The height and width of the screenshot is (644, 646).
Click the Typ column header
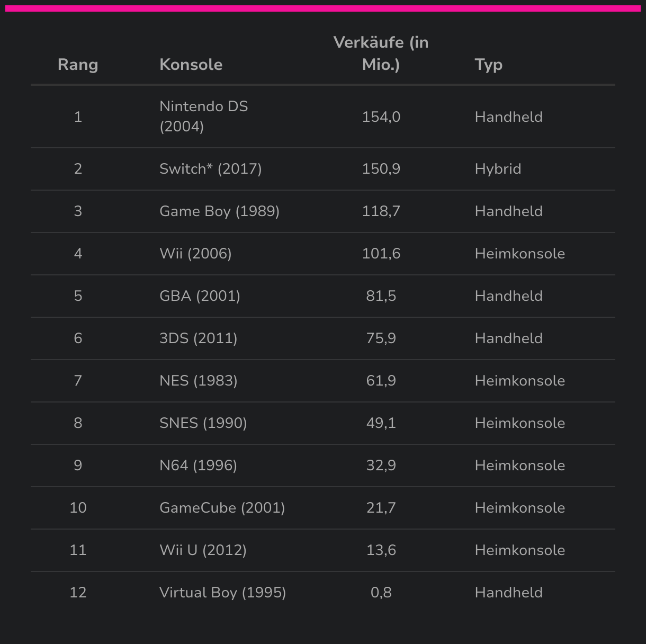489,65
